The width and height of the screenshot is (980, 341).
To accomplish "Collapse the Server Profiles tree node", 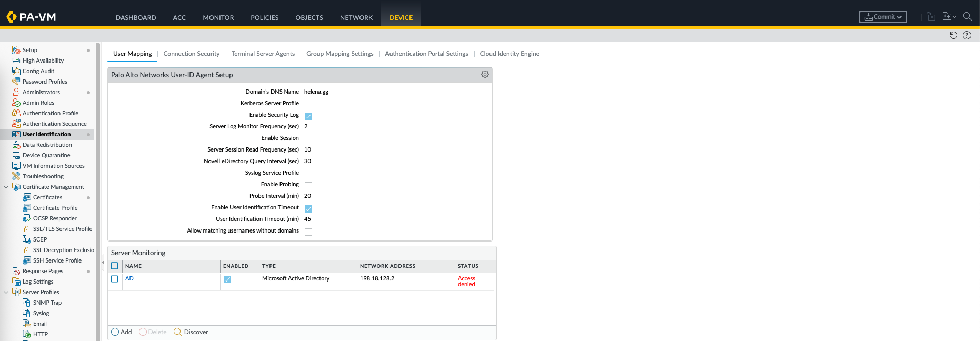I will point(6,292).
